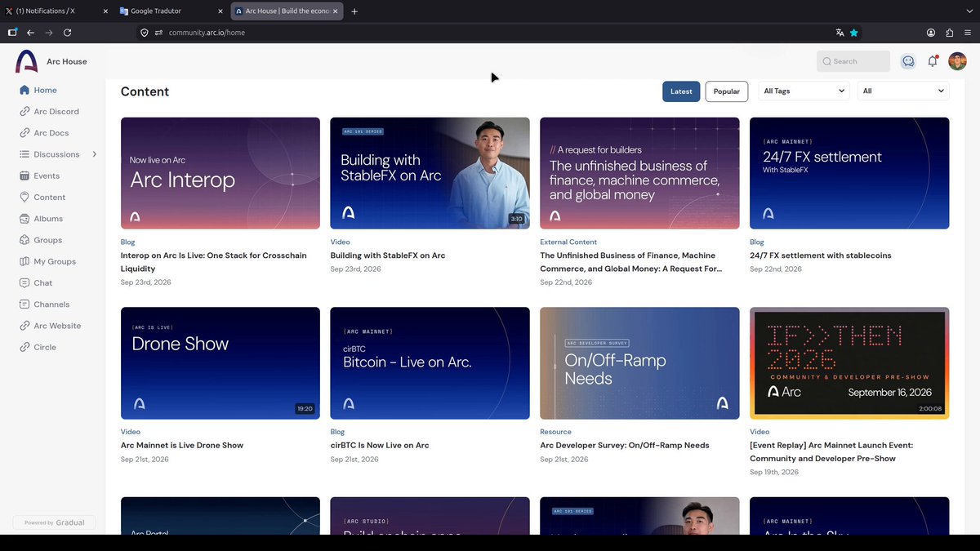The image size is (980, 551).
Task: Click the Resource category label
Action: (555, 432)
